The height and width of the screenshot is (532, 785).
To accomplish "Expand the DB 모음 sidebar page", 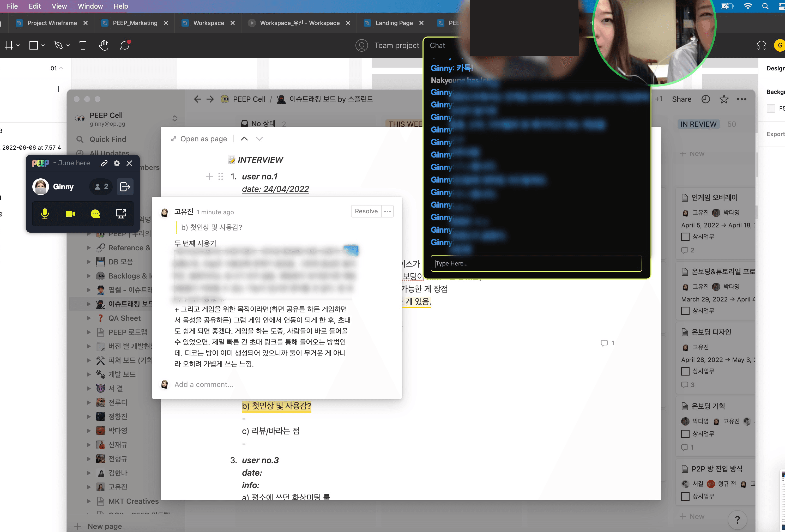I will click(x=89, y=262).
